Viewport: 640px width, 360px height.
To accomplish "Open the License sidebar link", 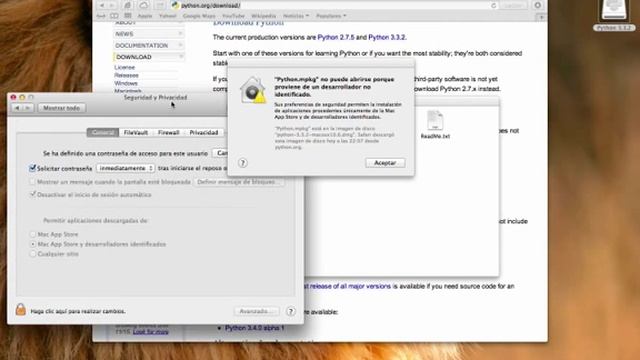I will click(x=124, y=67).
